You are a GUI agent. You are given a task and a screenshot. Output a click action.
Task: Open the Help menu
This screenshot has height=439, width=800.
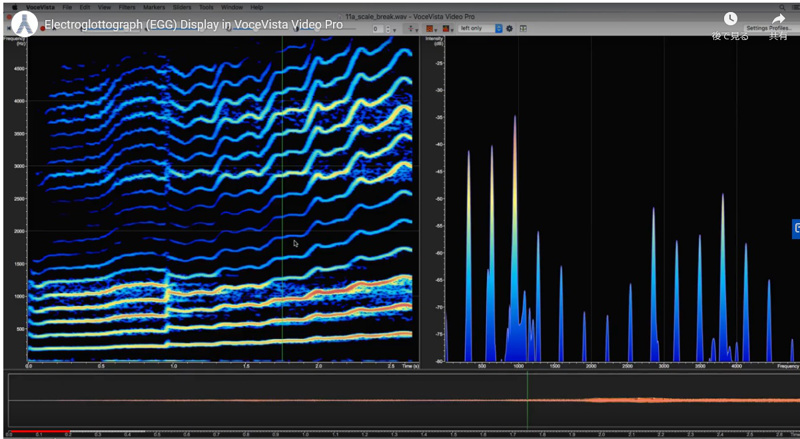pyautogui.click(x=258, y=6)
